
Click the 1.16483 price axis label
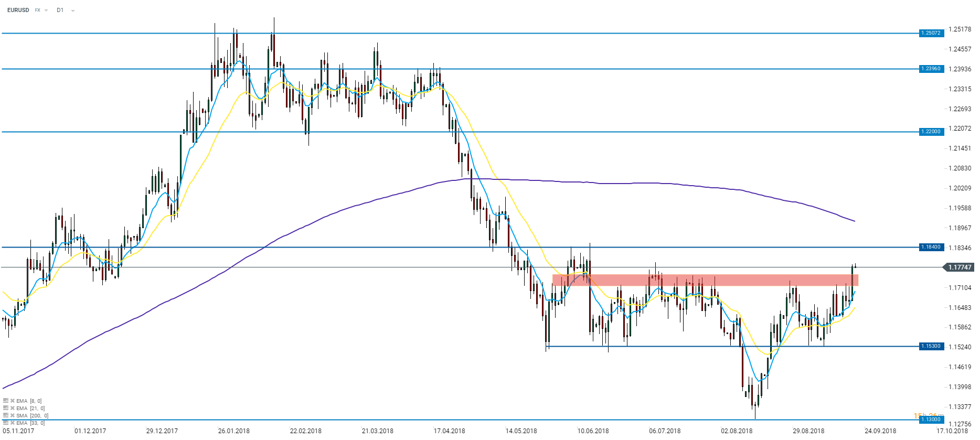click(x=960, y=308)
